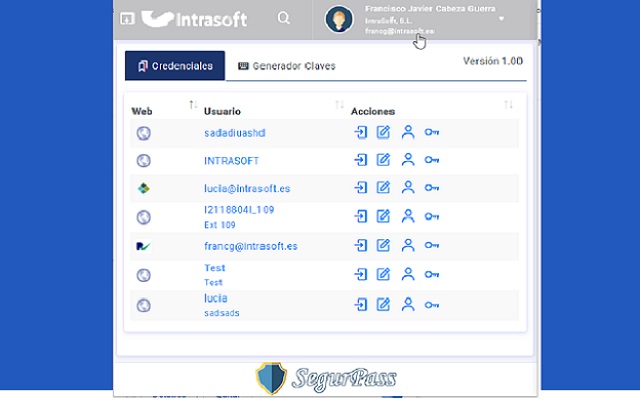Viewport: 640px width, 400px height.
Task: Switch to the Credenciales tab
Action: pyautogui.click(x=175, y=66)
